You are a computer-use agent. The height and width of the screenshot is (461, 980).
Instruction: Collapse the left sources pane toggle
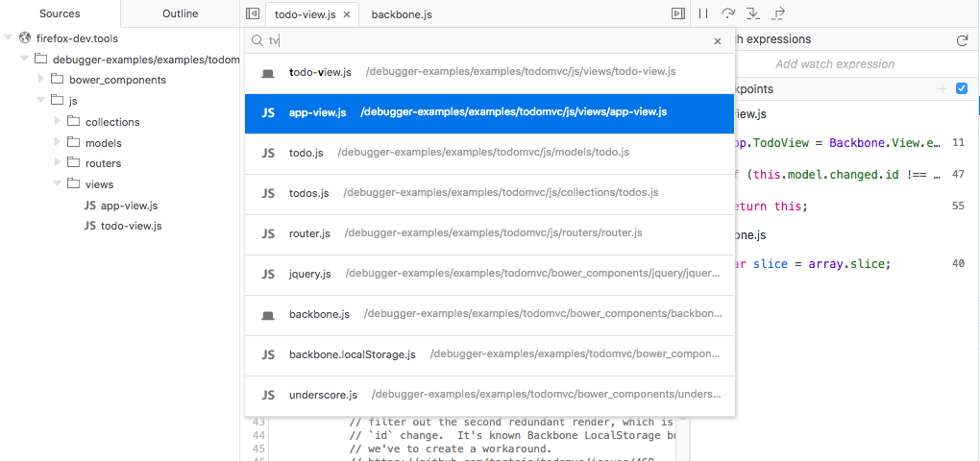[253, 13]
